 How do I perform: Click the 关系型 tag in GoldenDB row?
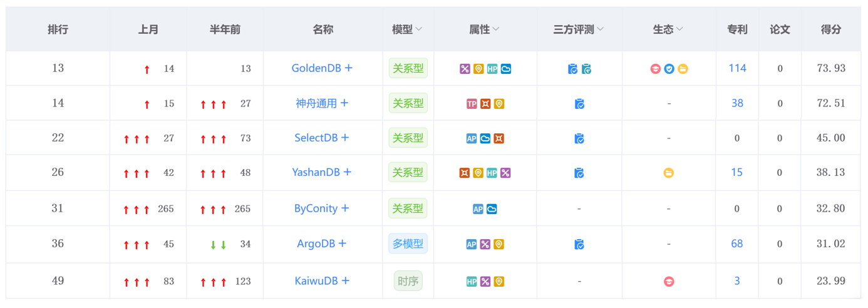coord(408,68)
